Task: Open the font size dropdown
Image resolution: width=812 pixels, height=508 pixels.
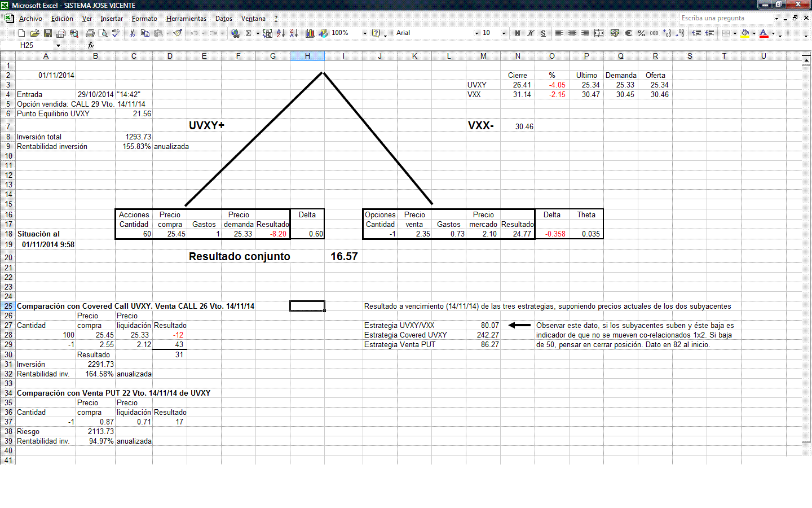Action: click(504, 33)
